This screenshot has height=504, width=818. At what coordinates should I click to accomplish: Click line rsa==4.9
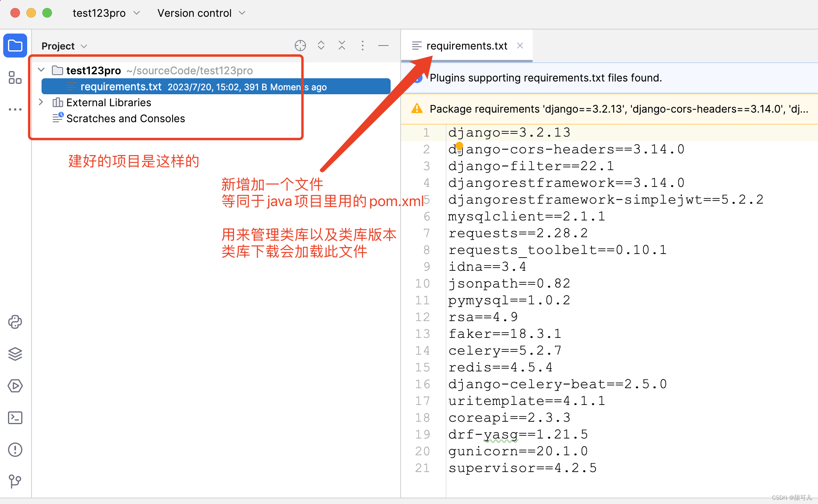pos(482,317)
